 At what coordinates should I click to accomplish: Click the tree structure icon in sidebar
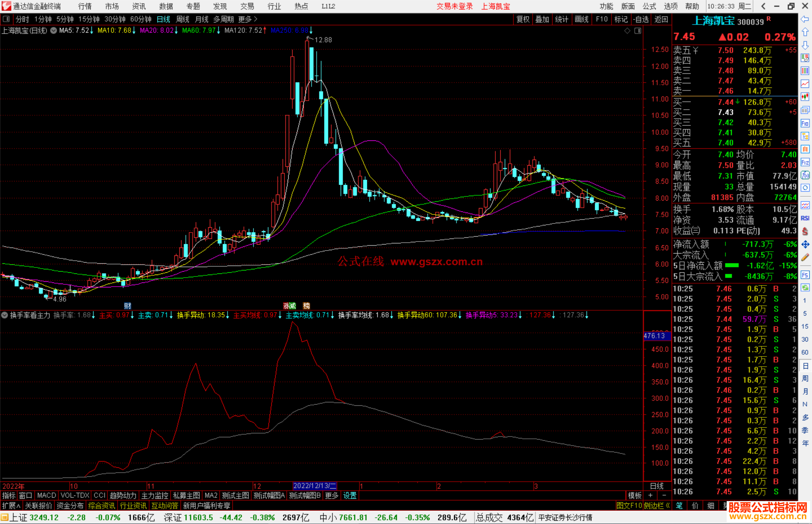click(x=805, y=136)
